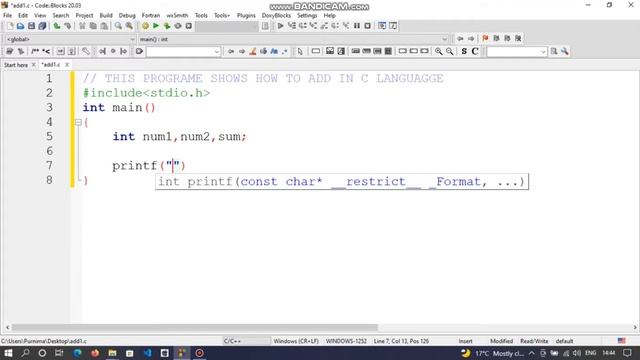
Task: Rebuild the project
Action: 178,26
